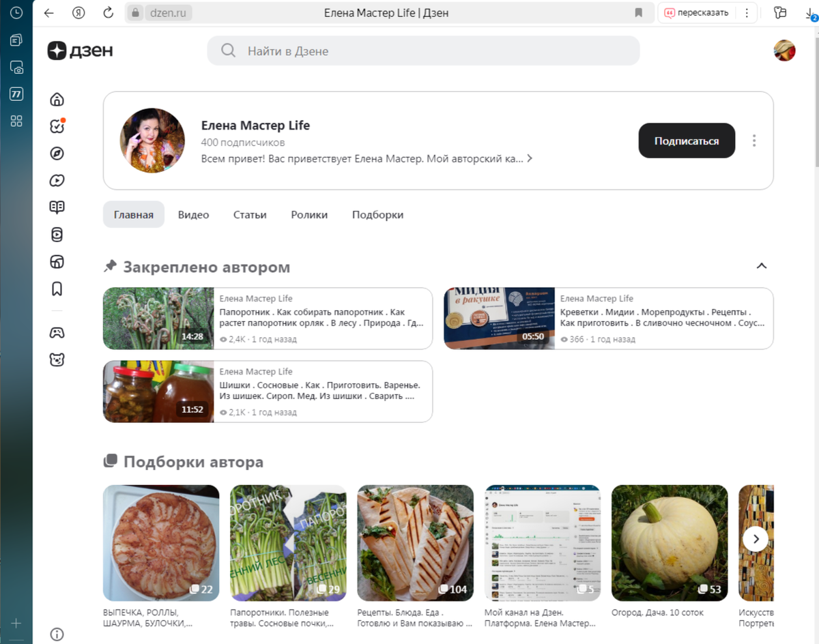Open the screenshot camera icon in browser sidebar
This screenshot has height=644, width=819.
pos(16,67)
